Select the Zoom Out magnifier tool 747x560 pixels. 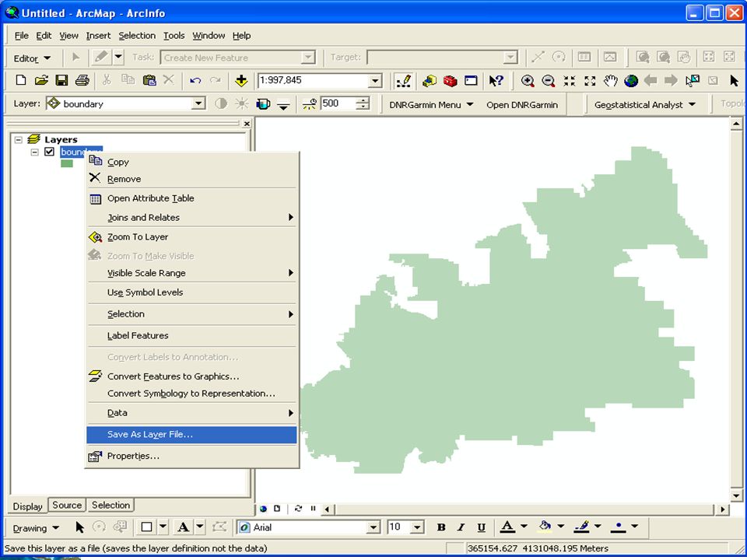tap(549, 80)
